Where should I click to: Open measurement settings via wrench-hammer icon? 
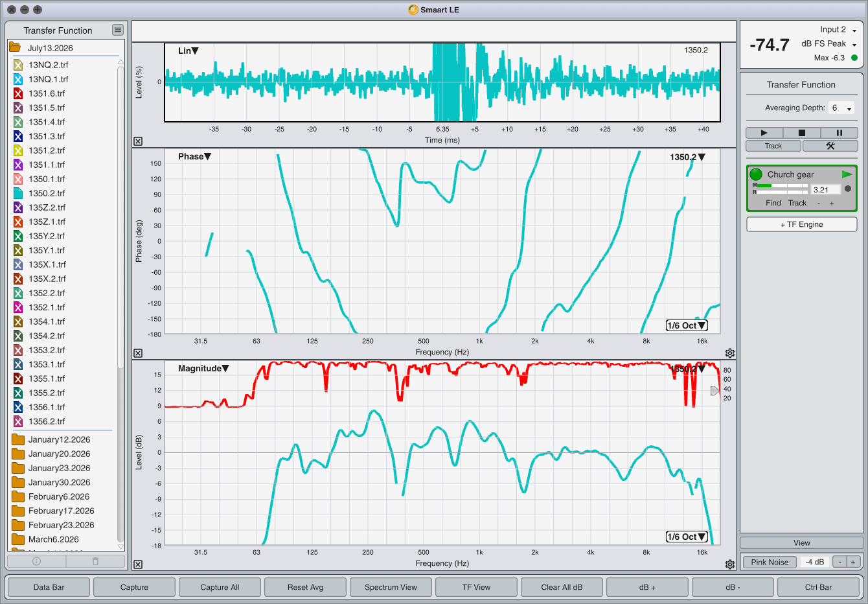(x=830, y=146)
